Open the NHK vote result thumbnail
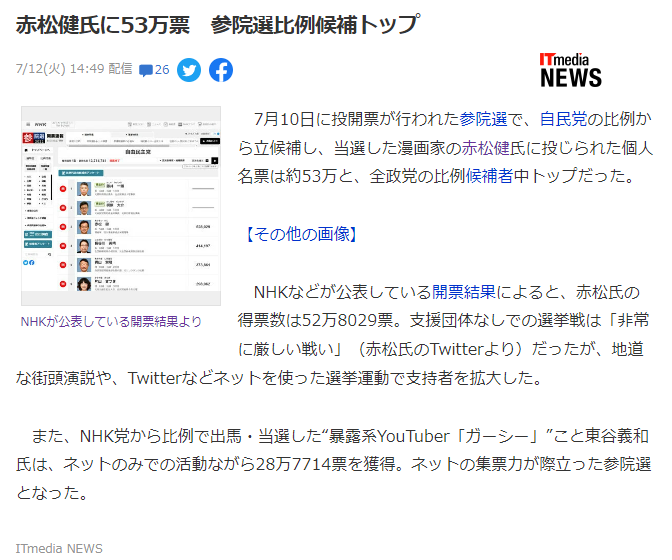This screenshot has width=672, height=560. (121, 206)
